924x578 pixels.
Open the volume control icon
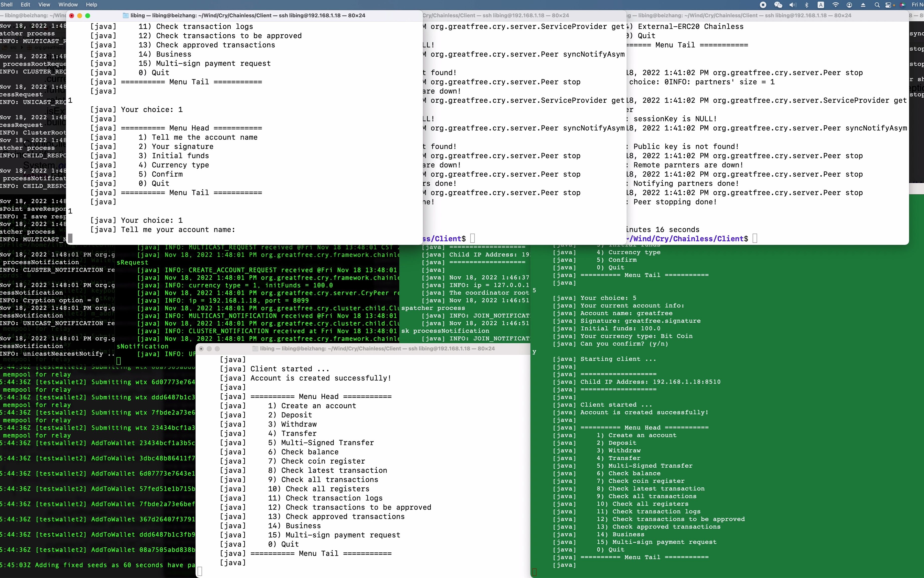click(x=793, y=5)
